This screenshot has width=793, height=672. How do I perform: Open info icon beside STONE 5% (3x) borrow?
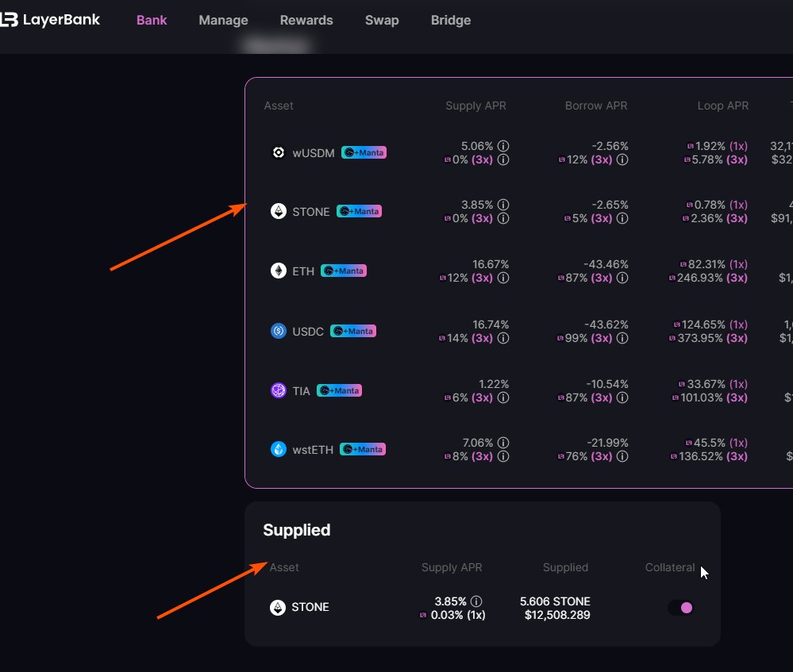(x=622, y=218)
